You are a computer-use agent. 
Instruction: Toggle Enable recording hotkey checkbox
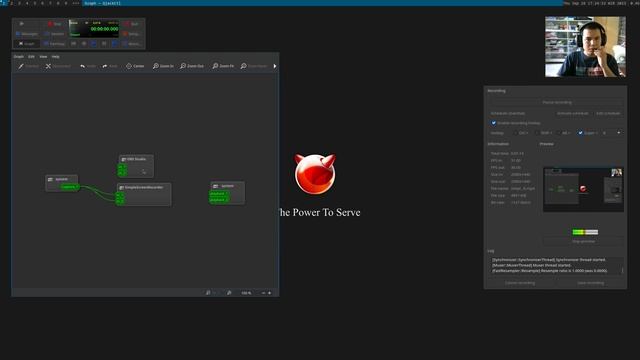pos(493,123)
